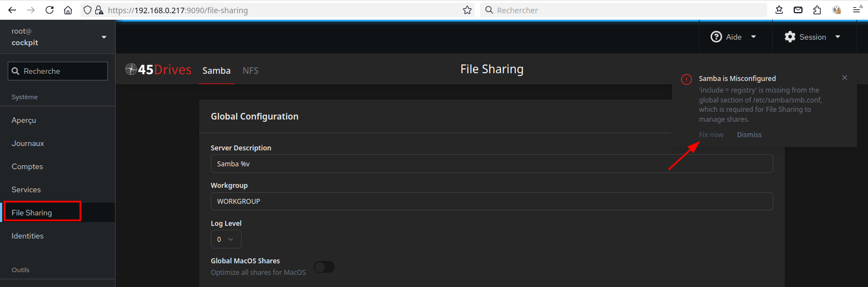Image resolution: width=868 pixels, height=287 pixels.
Task: Click the browser back arrow
Action: (12, 10)
